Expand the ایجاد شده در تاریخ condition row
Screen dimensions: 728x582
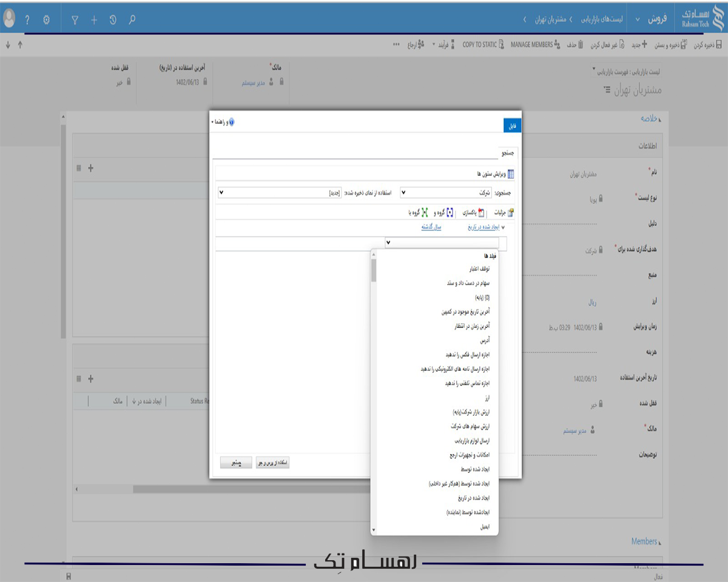click(504, 227)
